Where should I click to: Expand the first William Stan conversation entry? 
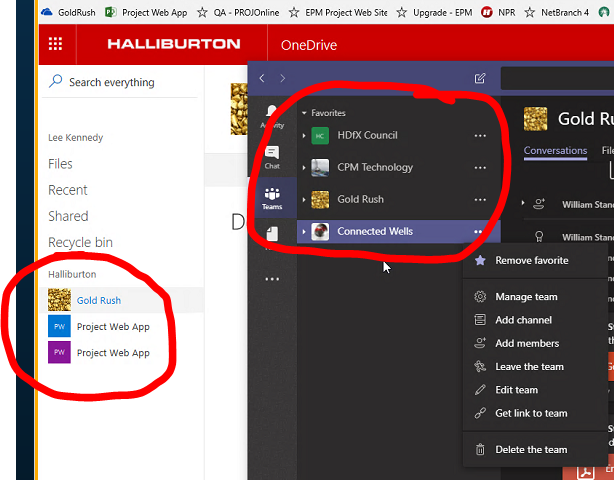(523, 203)
